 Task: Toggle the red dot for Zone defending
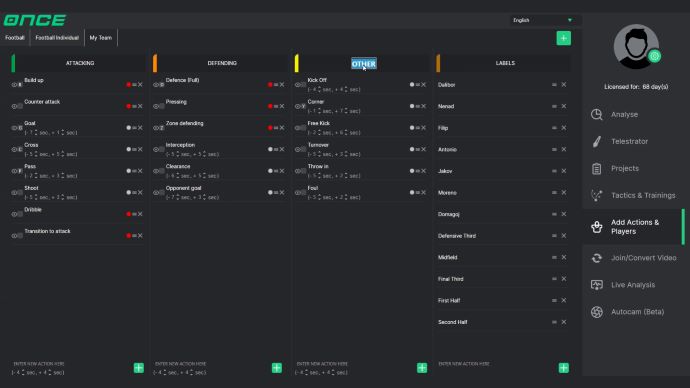pos(270,128)
